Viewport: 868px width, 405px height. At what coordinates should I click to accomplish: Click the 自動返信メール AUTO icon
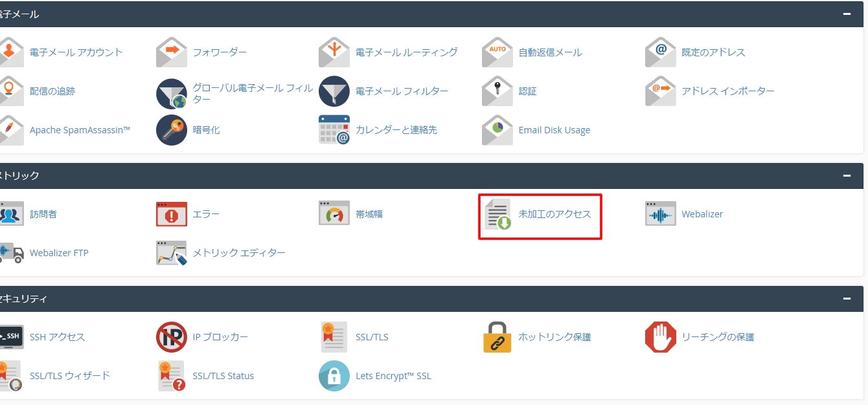(x=497, y=52)
